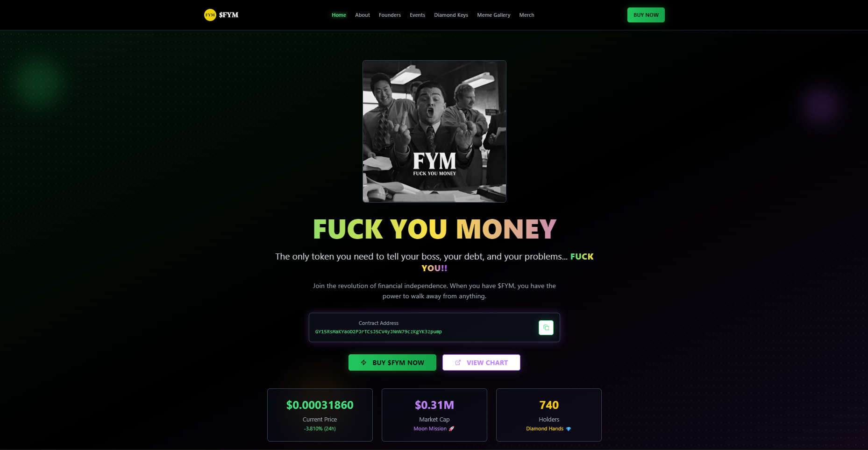Go to the About page

pyautogui.click(x=363, y=15)
